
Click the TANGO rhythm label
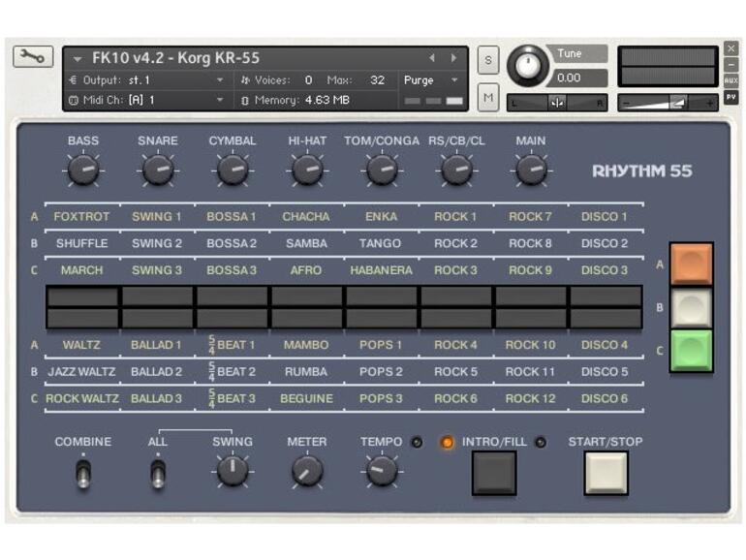pyautogui.click(x=380, y=243)
